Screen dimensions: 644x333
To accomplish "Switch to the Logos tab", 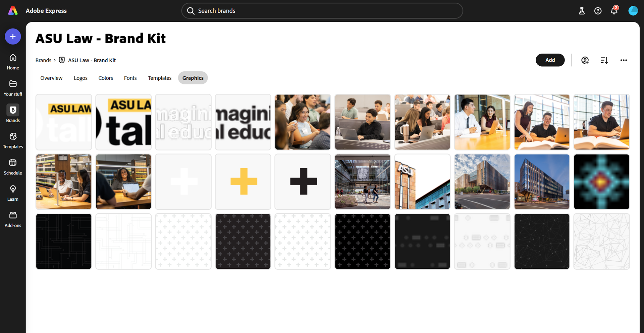I will (x=80, y=78).
